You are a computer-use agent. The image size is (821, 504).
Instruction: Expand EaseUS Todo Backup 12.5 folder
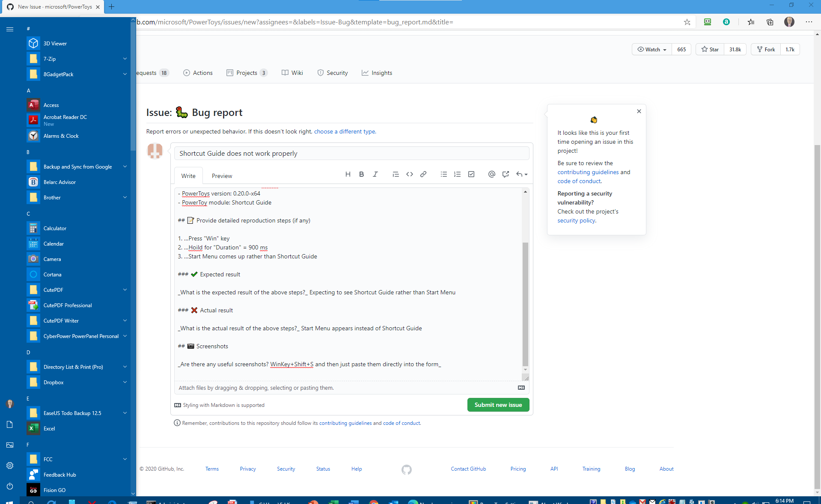[x=77, y=413]
